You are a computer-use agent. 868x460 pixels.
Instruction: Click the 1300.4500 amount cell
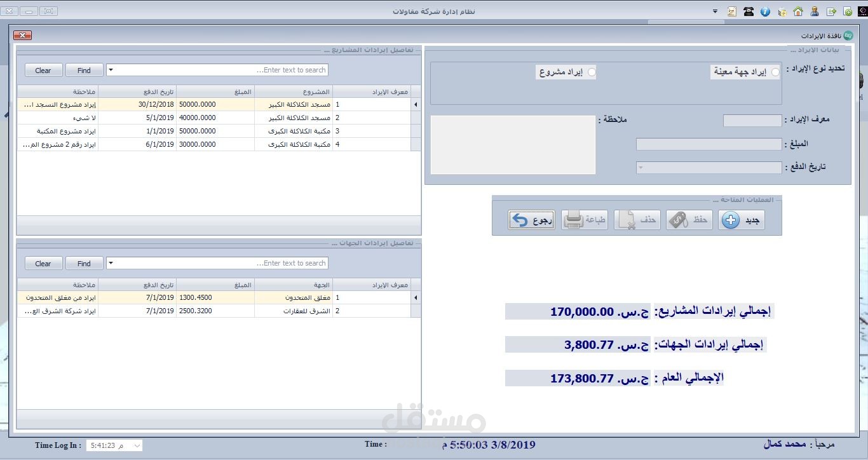point(215,297)
